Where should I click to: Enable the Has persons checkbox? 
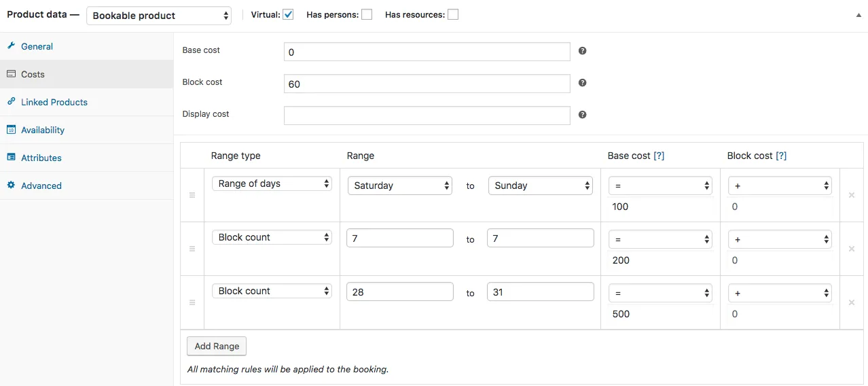(367, 14)
